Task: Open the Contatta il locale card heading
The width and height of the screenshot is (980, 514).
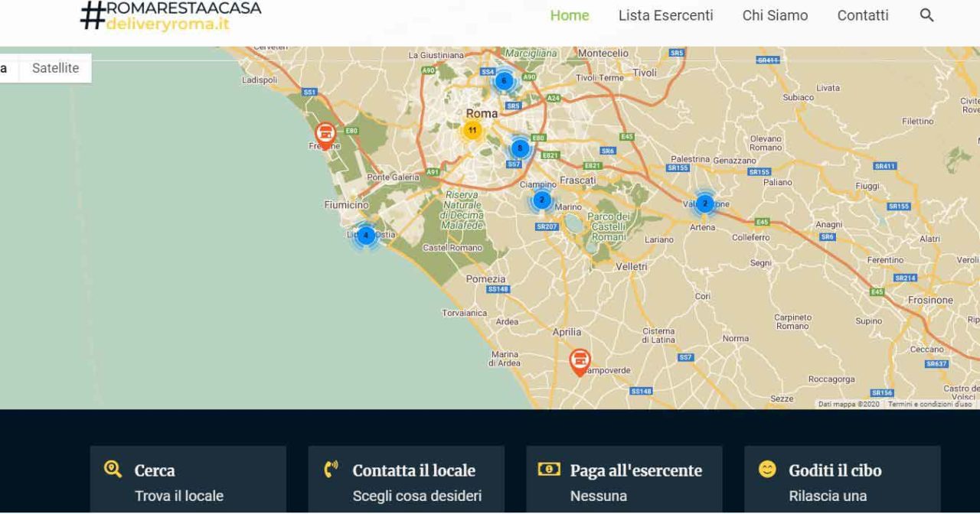Action: click(x=414, y=470)
